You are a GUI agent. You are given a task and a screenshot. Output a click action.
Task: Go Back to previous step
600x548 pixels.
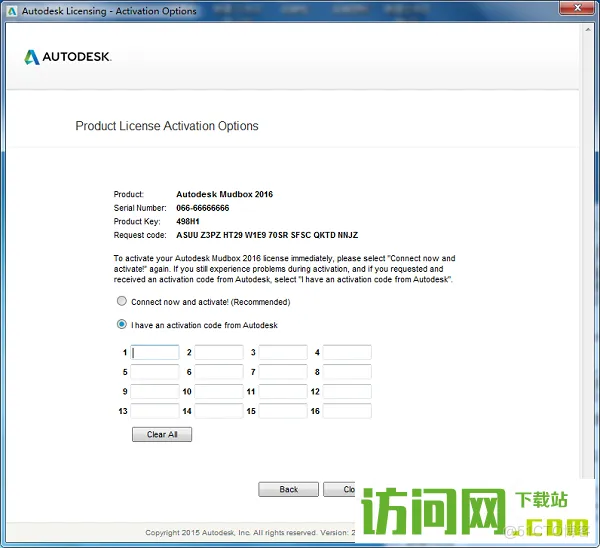tap(289, 489)
